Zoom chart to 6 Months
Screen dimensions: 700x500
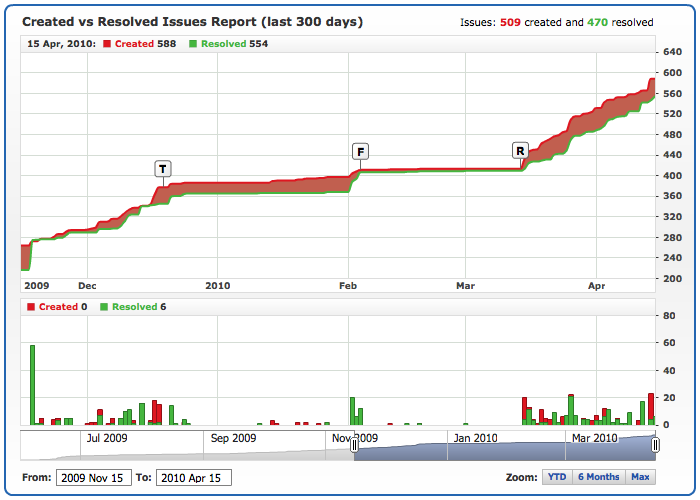(x=598, y=477)
